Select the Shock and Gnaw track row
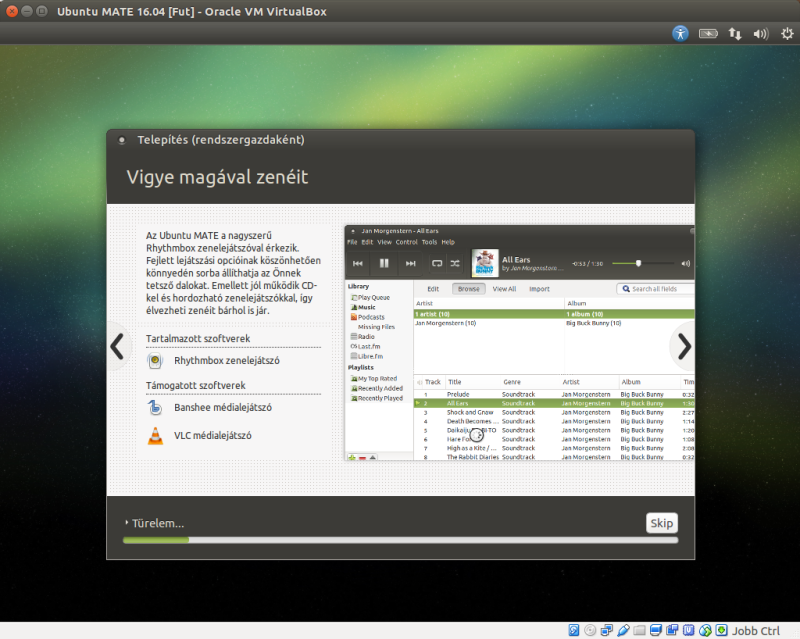This screenshot has width=800, height=639. pyautogui.click(x=554, y=412)
